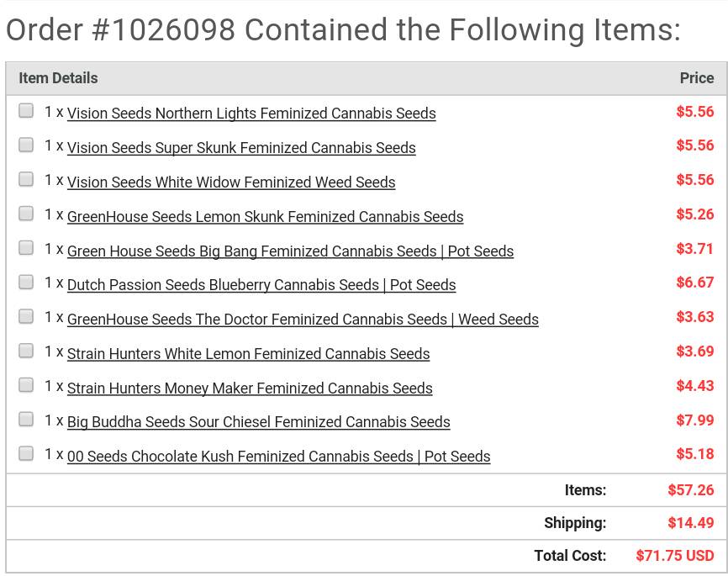
Task: Check The Doctor Feminized item checkbox
Action: click(x=26, y=316)
